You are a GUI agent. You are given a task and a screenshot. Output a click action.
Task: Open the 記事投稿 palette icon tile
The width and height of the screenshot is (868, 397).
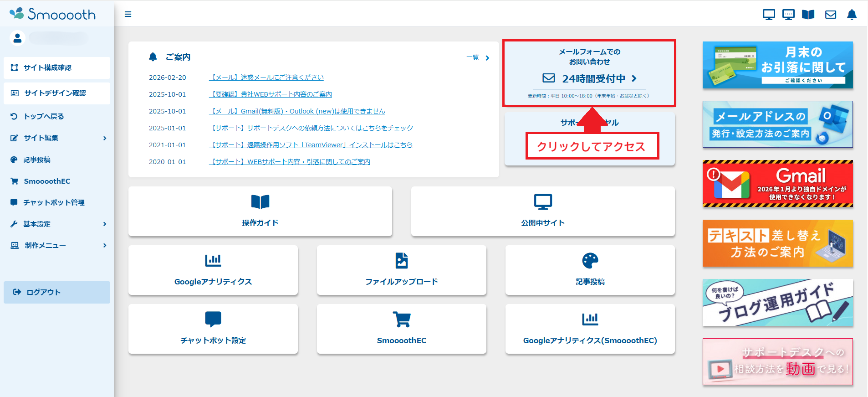tap(590, 270)
